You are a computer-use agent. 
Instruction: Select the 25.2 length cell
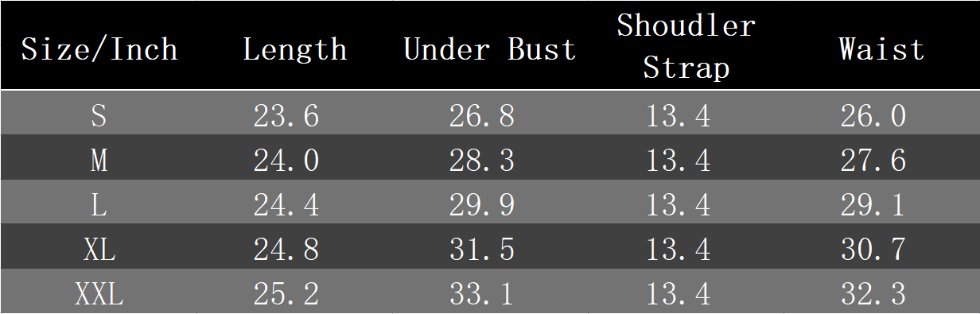[286, 295]
